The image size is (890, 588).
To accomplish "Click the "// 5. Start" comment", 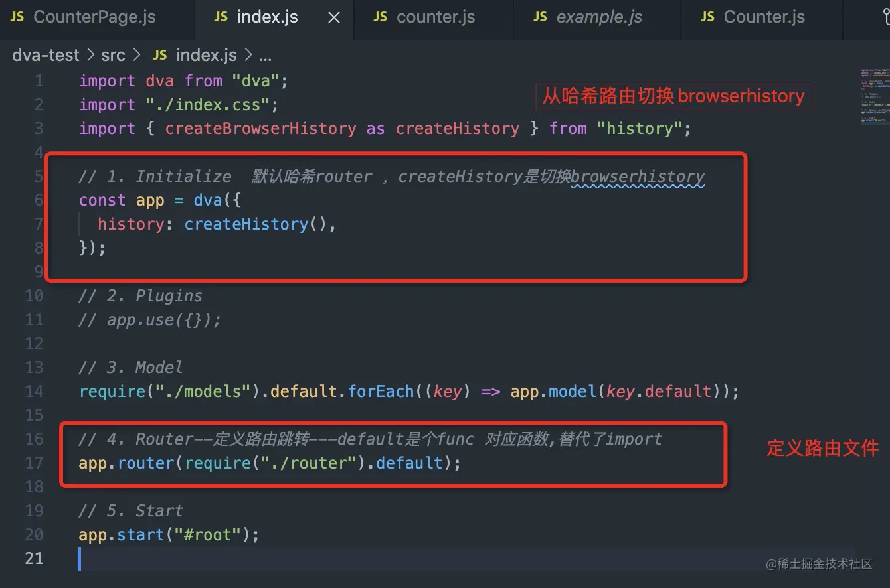I will point(131,511).
